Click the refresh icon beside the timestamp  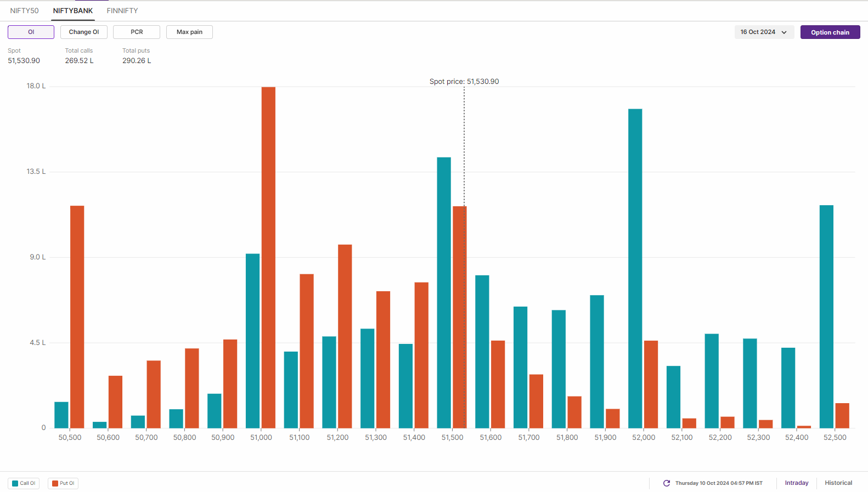point(667,483)
